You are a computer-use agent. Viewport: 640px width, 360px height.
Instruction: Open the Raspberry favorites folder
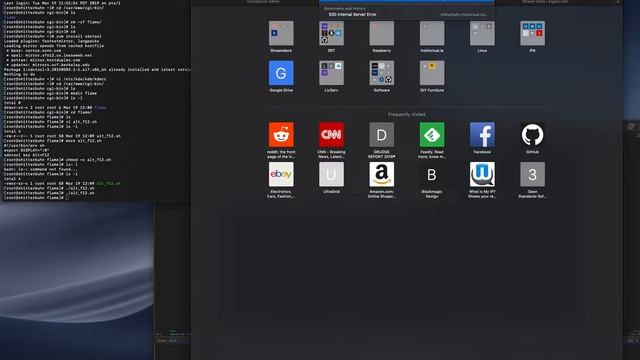pyautogui.click(x=382, y=33)
